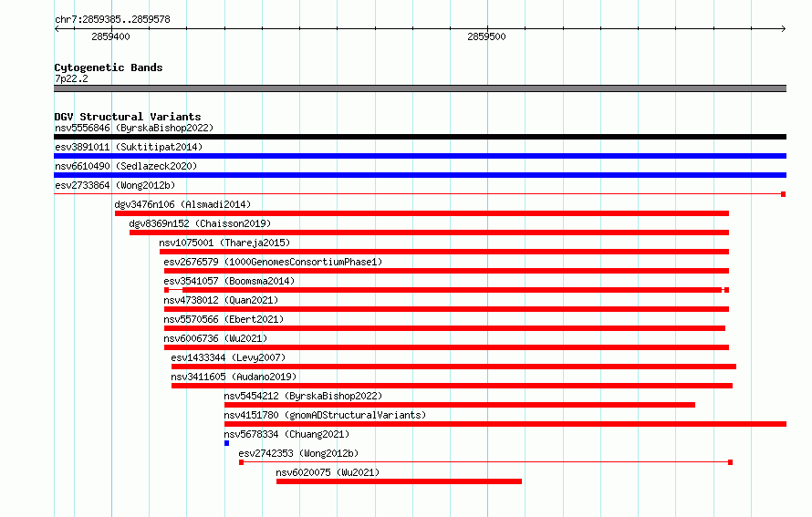Open the esv2733864 (Wong2012b) variant label

pyautogui.click(x=115, y=185)
